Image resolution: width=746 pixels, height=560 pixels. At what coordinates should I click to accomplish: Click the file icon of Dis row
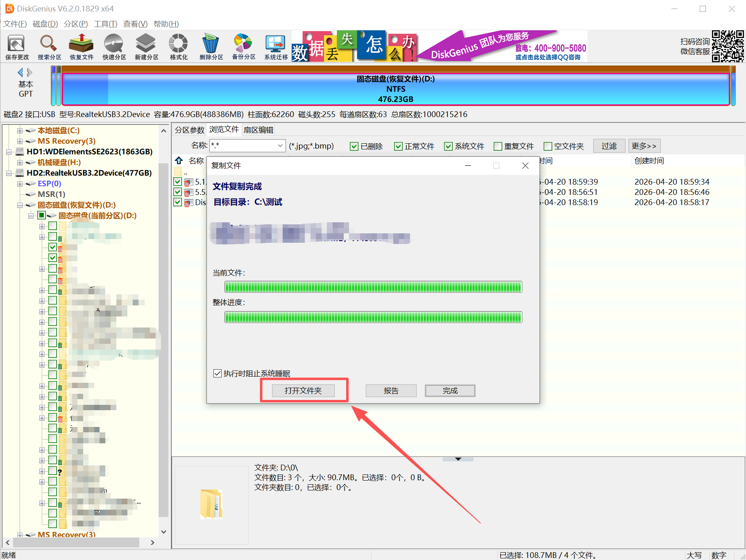(189, 202)
